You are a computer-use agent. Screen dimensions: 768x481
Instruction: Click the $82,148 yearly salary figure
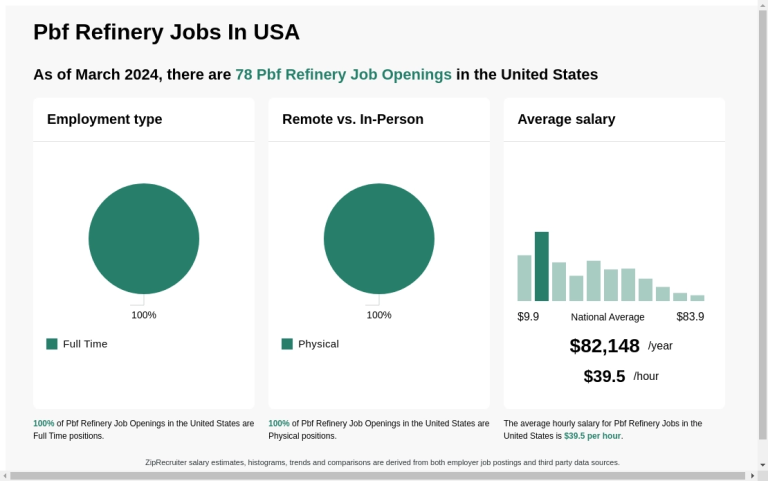pos(604,346)
